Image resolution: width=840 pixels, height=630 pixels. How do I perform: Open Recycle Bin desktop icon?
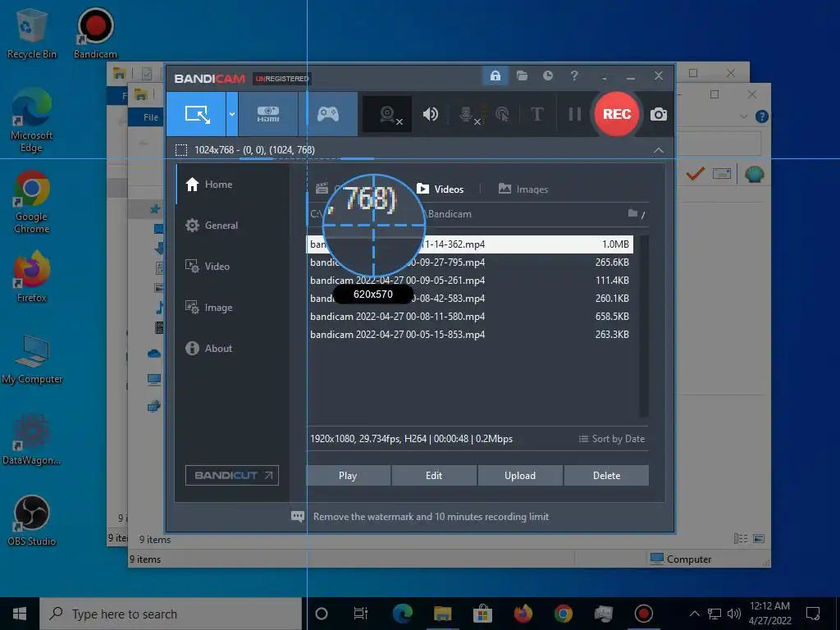pyautogui.click(x=32, y=33)
